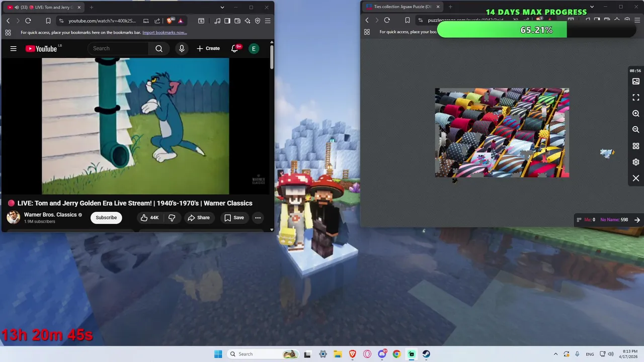Open the video's three-dot more actions
Image resolution: width=644 pixels, height=362 pixels.
258,218
